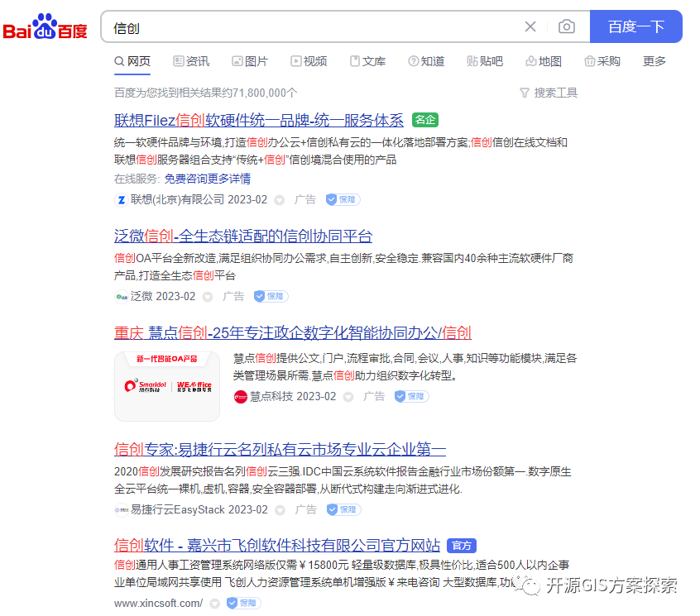Open 重庆 慧点信创 result title
700x616 pixels.
(x=292, y=332)
